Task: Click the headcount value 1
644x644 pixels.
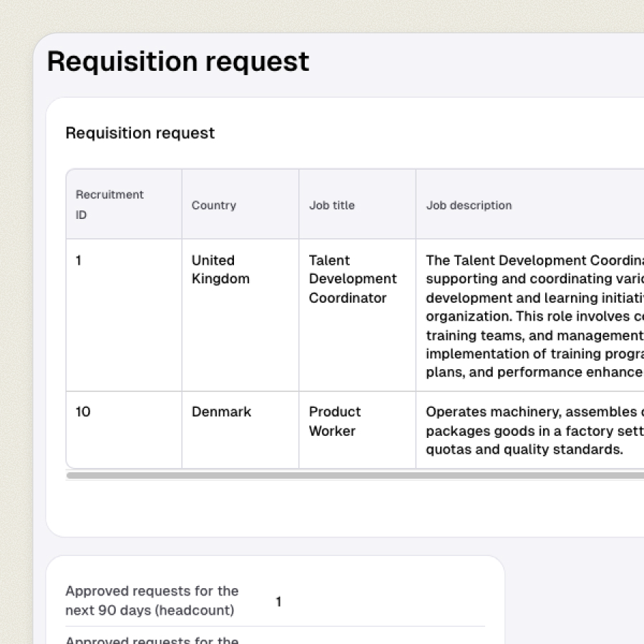Action: (278, 602)
